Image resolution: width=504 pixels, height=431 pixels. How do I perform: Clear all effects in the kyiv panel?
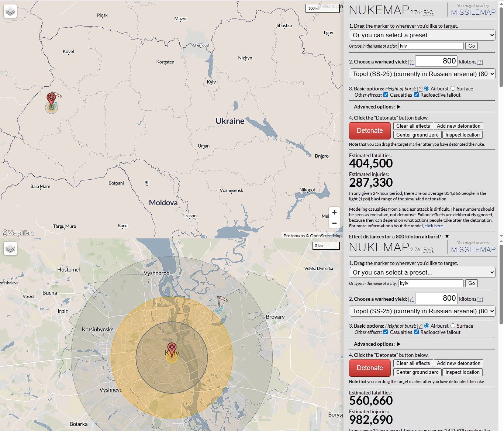413,363
